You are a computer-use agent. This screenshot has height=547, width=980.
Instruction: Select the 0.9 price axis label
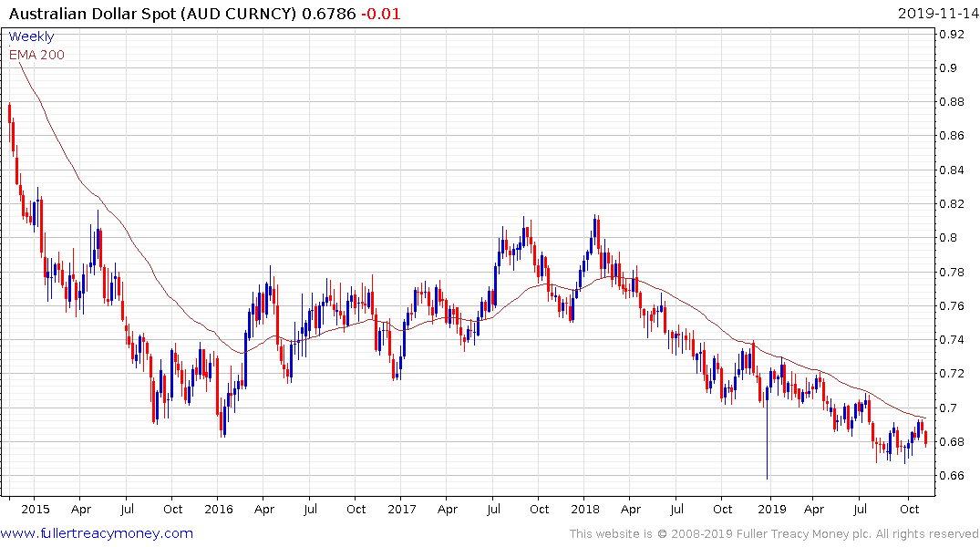[948, 68]
